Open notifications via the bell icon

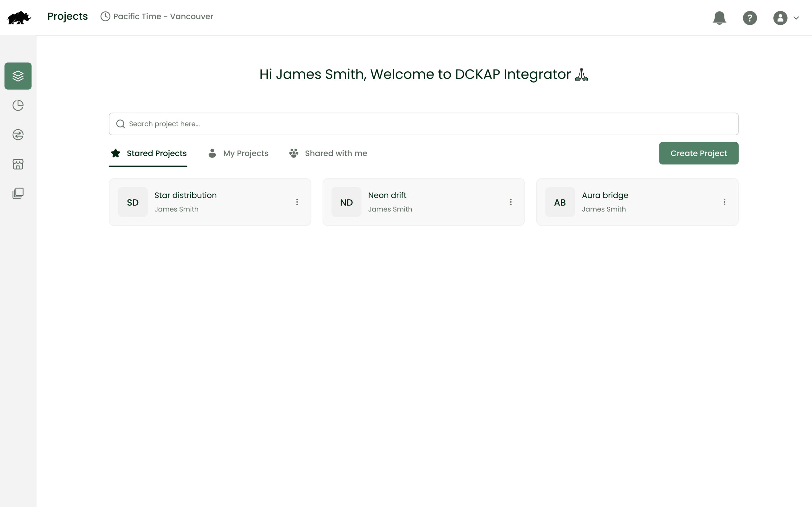[x=719, y=18]
